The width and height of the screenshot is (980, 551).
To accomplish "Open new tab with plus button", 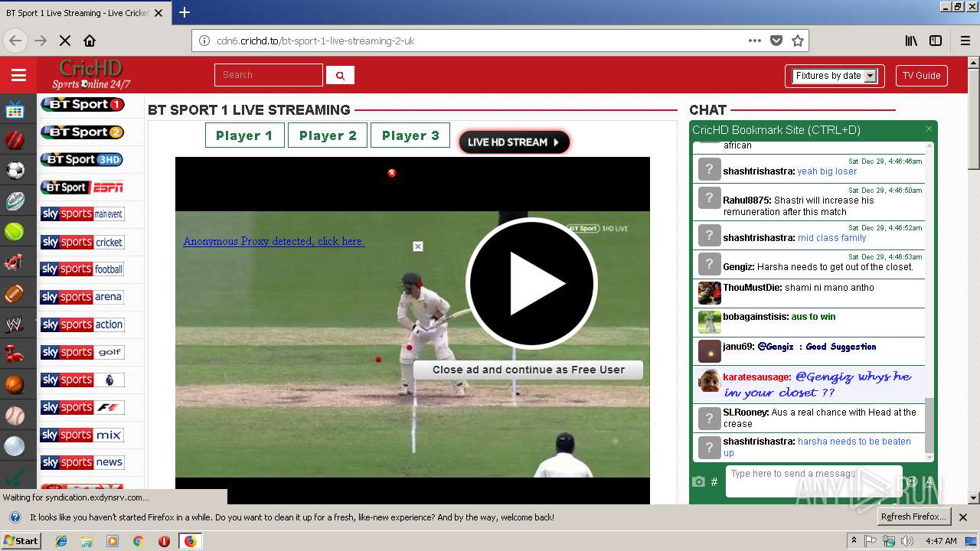I will (185, 12).
